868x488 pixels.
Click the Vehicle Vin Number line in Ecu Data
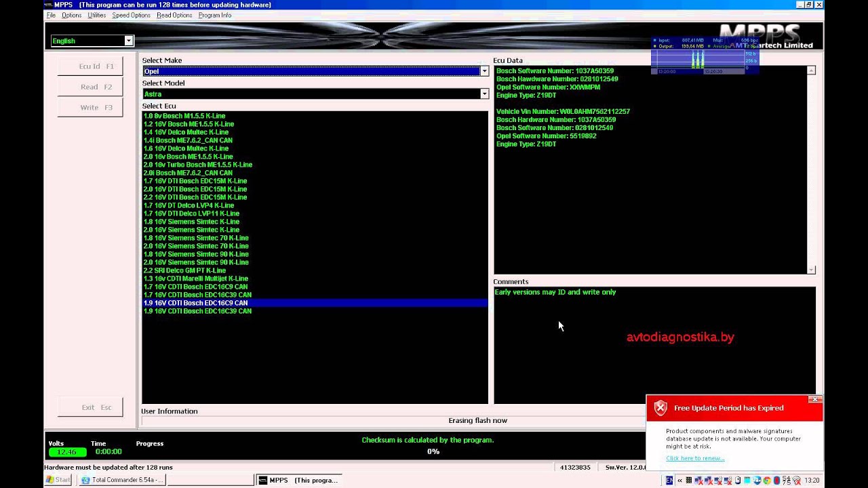[x=563, y=112]
